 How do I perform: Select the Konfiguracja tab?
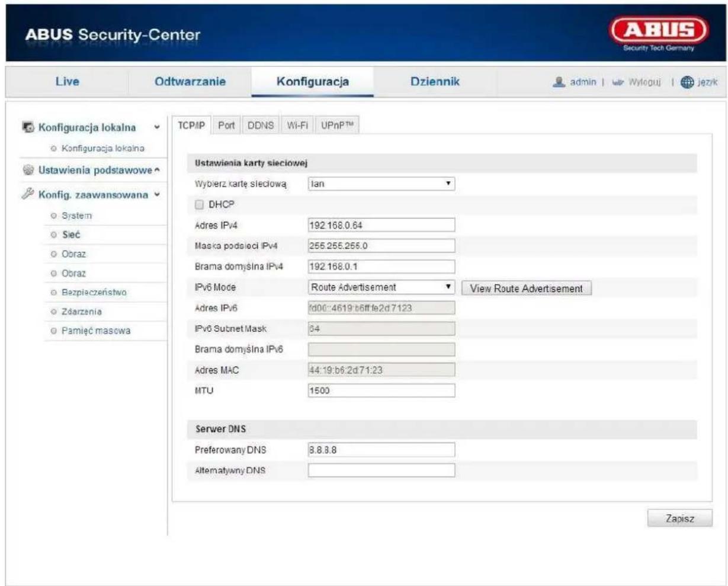313,82
